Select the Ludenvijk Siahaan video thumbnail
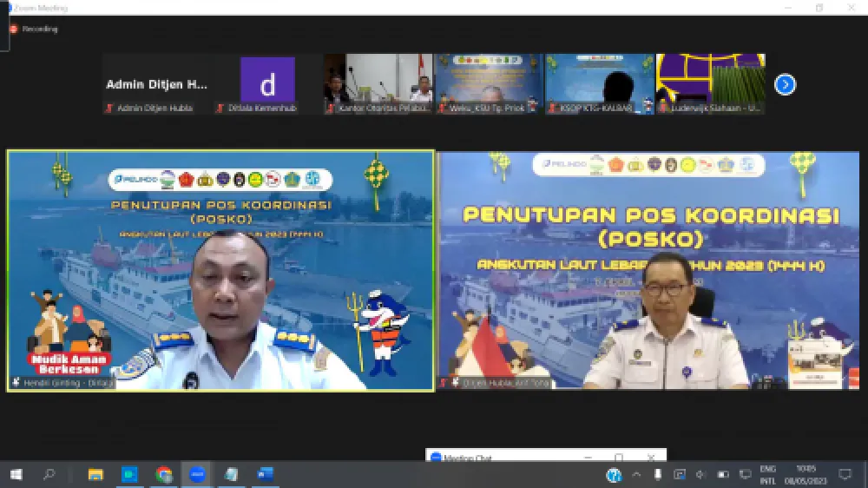Image resolution: width=868 pixels, height=488 pixels. click(x=710, y=84)
